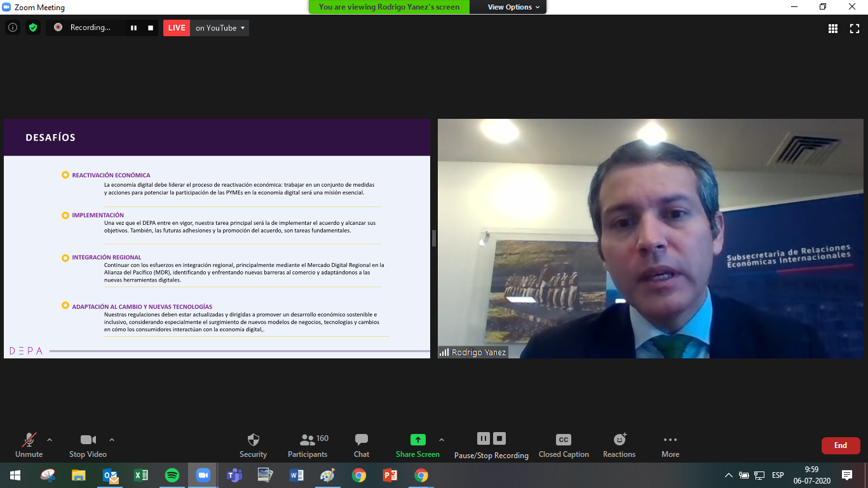
Task: Open the Security shield menu
Action: tap(253, 445)
